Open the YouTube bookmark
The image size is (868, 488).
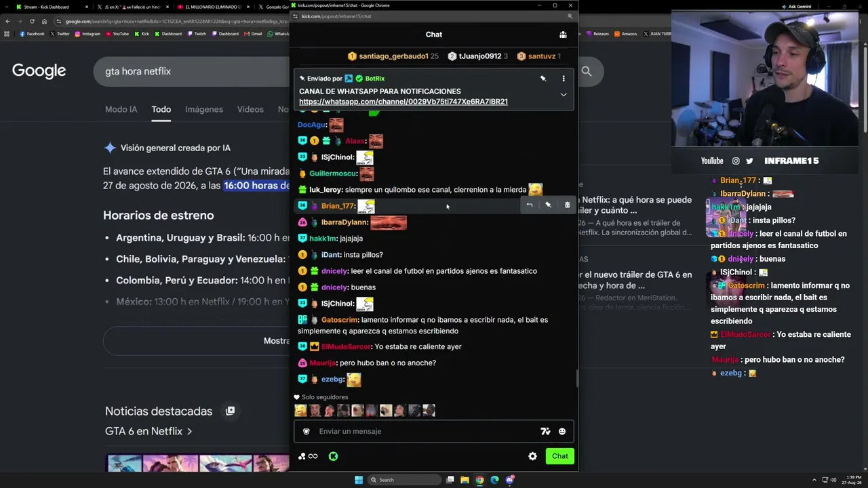coord(117,34)
